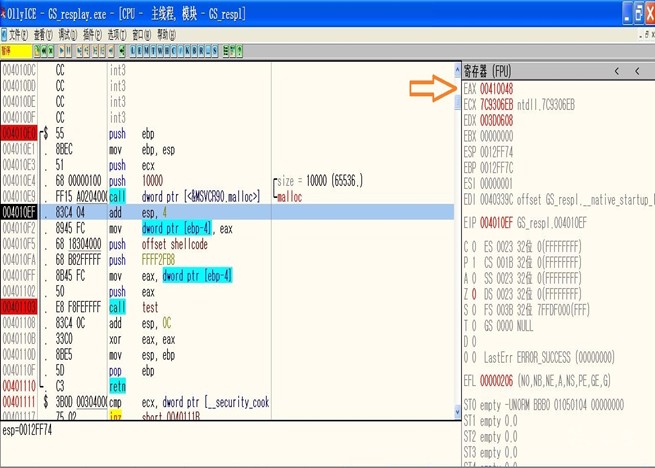This screenshot has height=468, width=655.
Task: Click the Step over toolbar icon
Action: (86, 51)
